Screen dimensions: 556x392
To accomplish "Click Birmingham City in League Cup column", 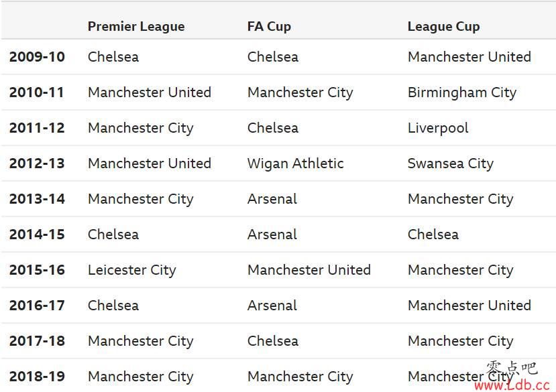I will point(462,93).
